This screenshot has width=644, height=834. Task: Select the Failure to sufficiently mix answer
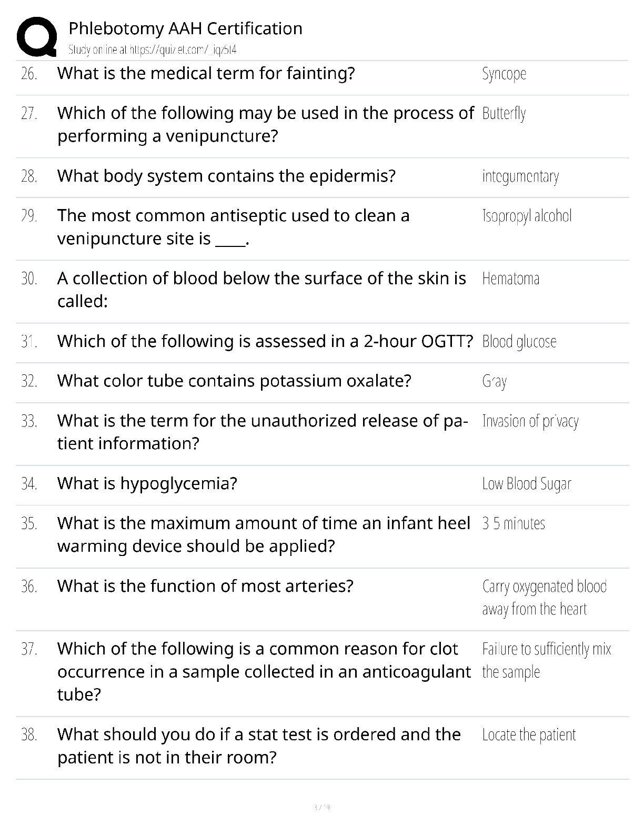[547, 660]
